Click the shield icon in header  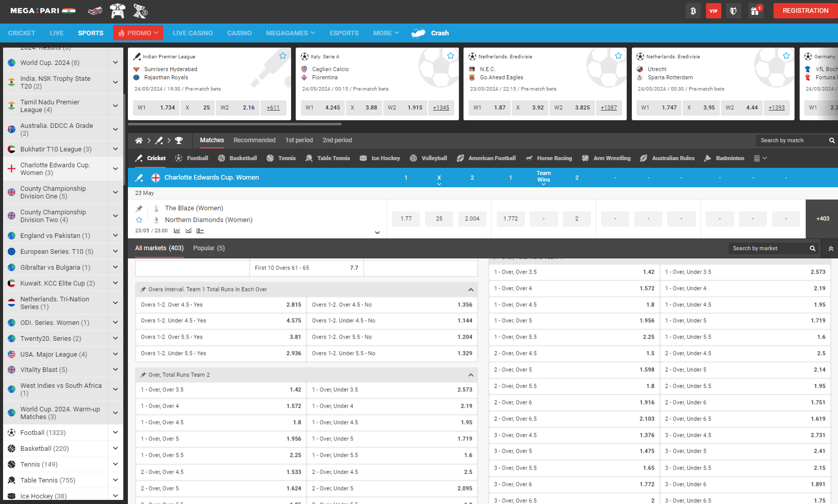[x=734, y=11]
